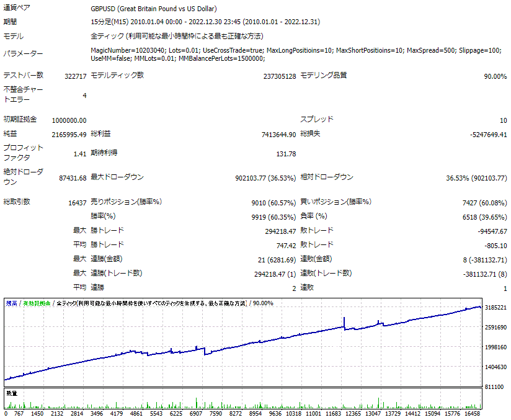
Task: Click the y-axis value 2591690
Action: click(495, 327)
